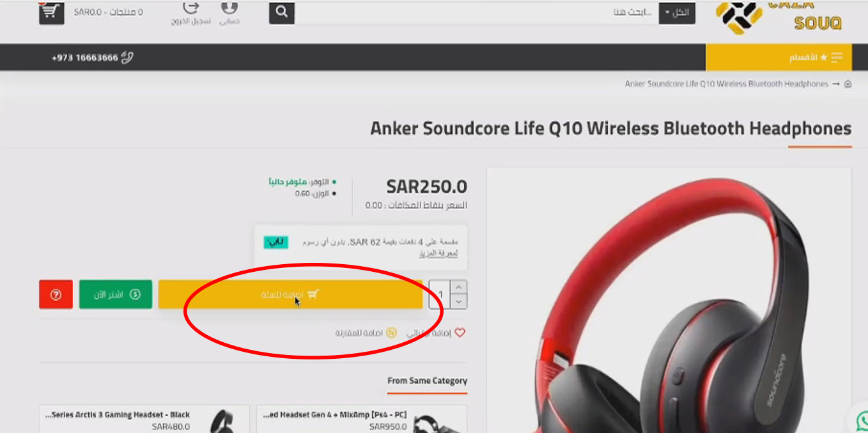Open WhatsApp chat icon
The height and width of the screenshot is (433, 868).
pos(862,420)
